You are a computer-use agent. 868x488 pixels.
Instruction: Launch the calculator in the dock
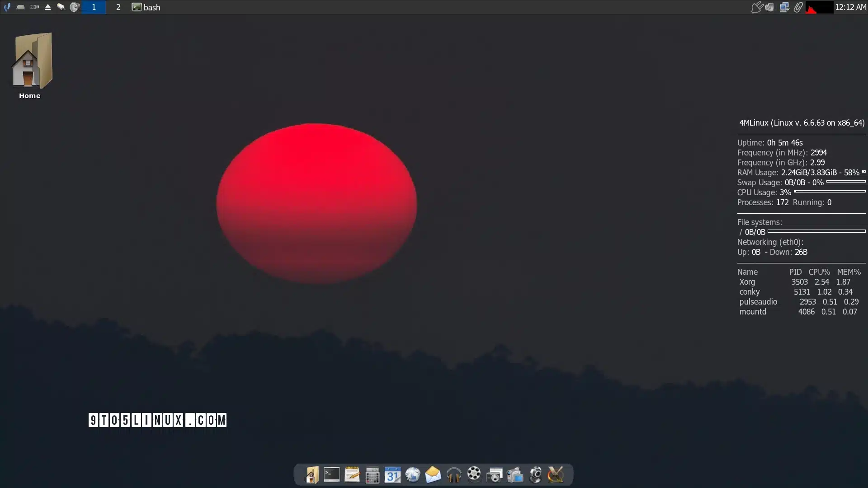(x=372, y=475)
